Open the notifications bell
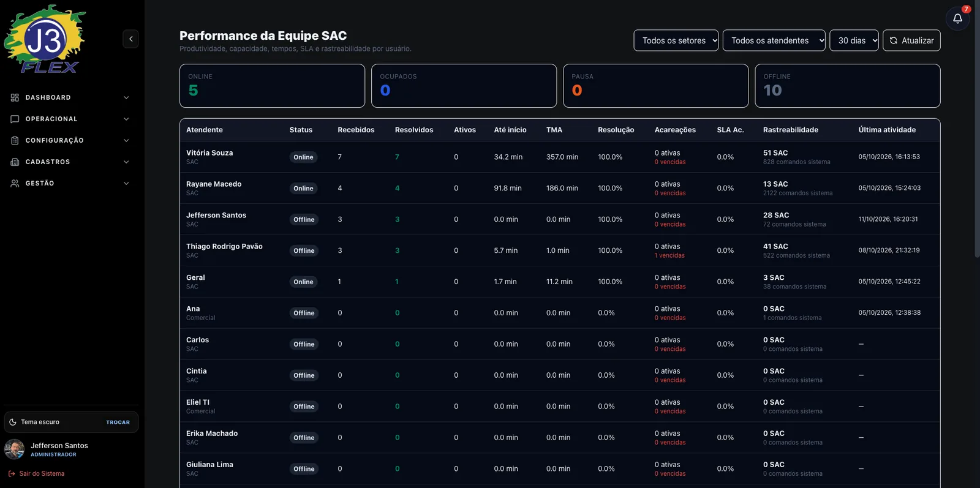This screenshot has width=980, height=488. (957, 18)
